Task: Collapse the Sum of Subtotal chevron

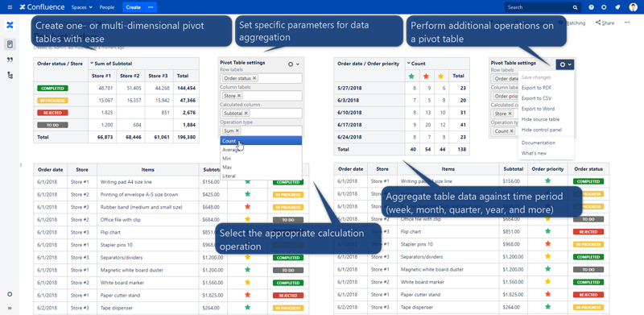Action: (92, 64)
